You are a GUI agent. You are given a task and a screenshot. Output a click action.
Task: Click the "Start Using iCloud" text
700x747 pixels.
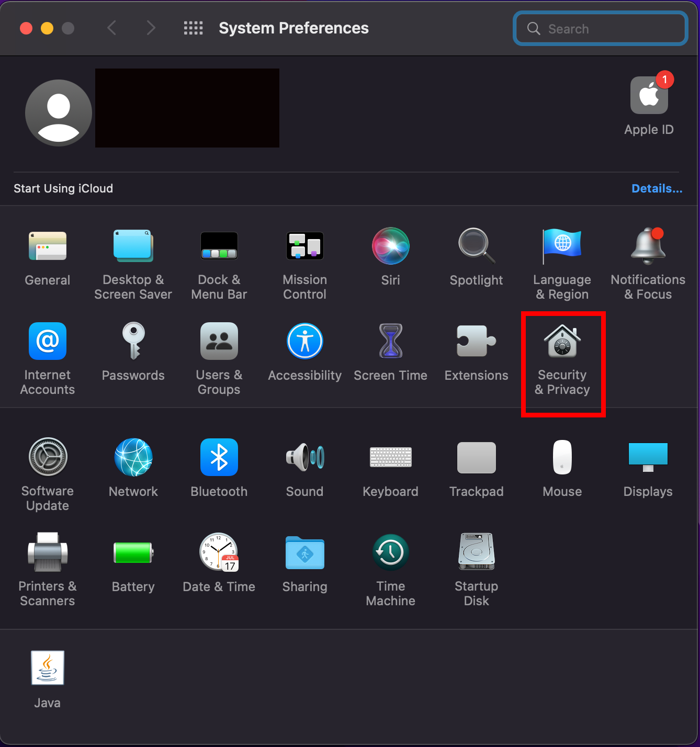(x=63, y=188)
